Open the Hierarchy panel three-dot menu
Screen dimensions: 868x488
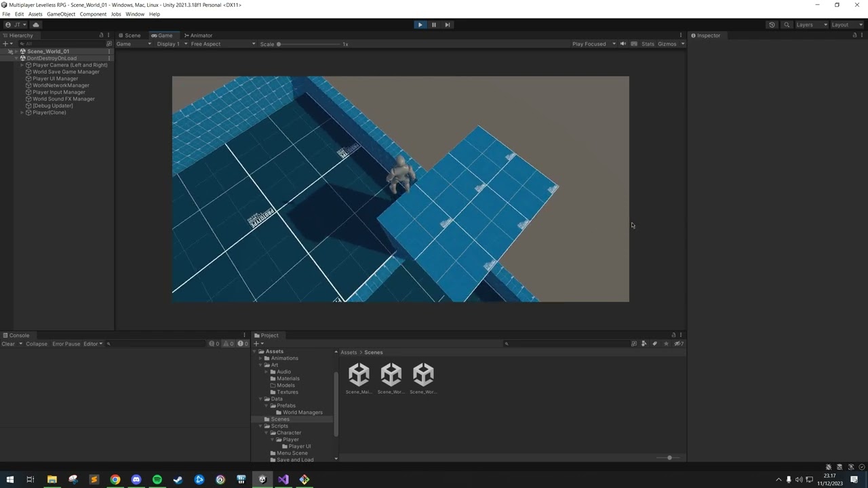click(x=108, y=35)
